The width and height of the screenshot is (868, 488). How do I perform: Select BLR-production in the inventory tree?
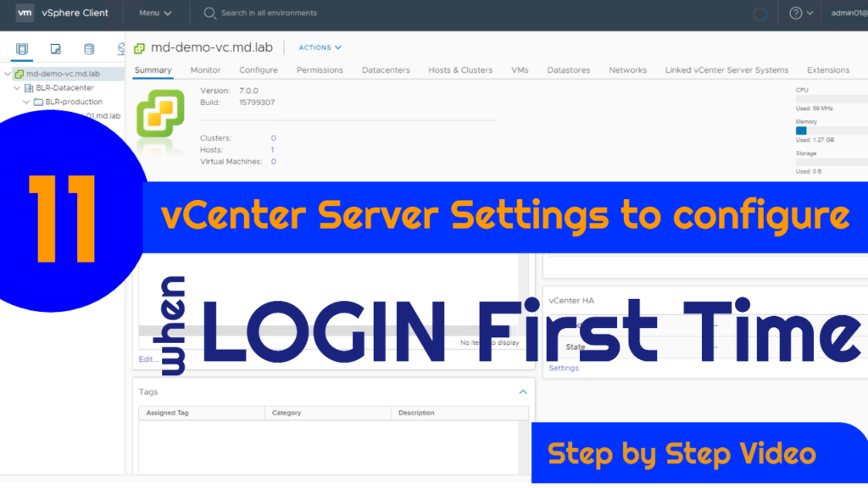click(74, 102)
